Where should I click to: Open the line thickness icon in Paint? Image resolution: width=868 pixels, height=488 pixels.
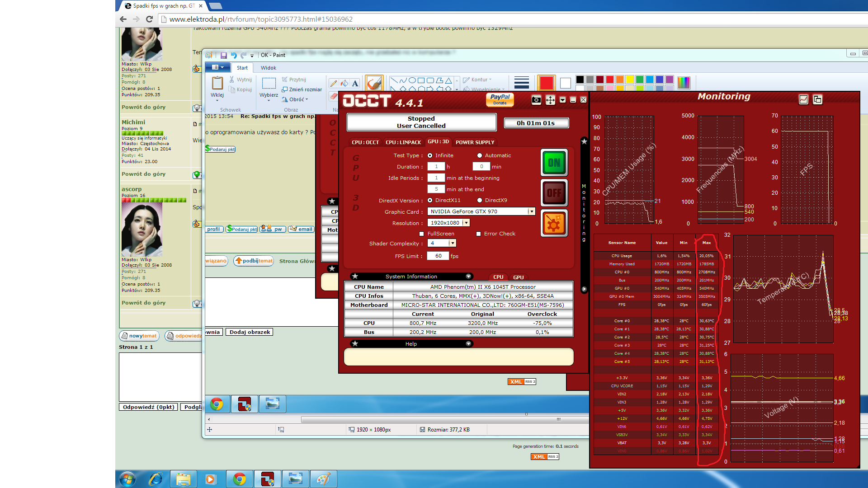pos(521,82)
